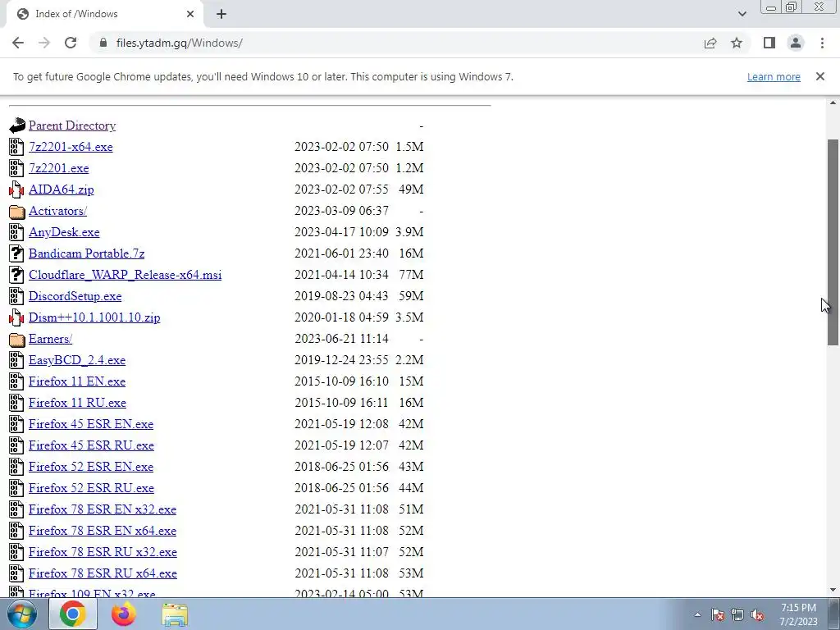Click the site lock icon
The image size is (840, 630).
click(103, 43)
